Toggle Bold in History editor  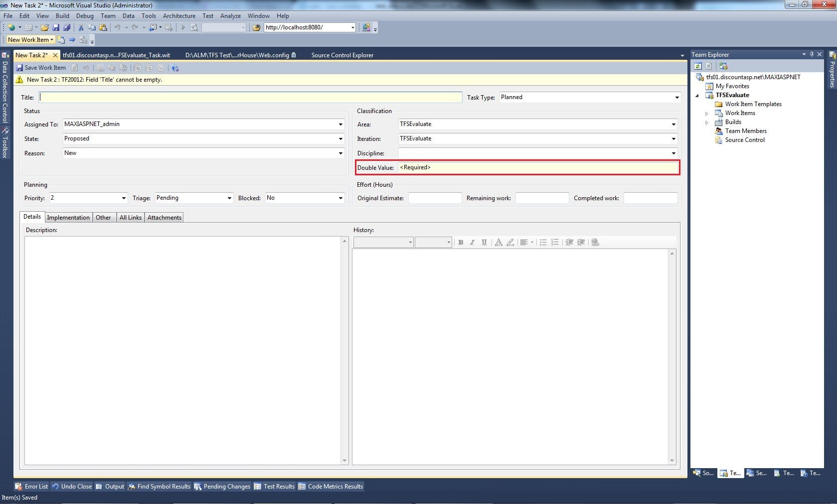pos(461,242)
